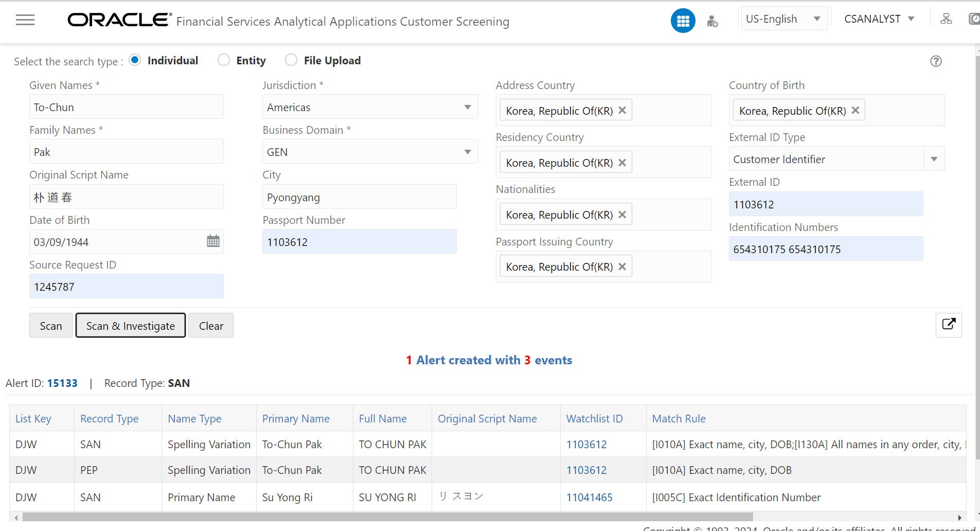This screenshot has width=980, height=531.
Task: Open the CSANALYST user menu
Action: 879,19
